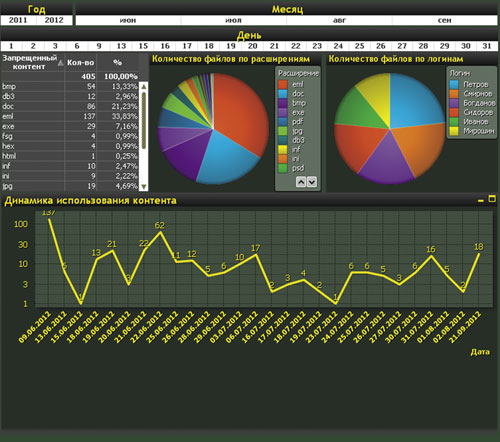This screenshot has width=500, height=442.
Task: Click the db3 teal legend swatch
Action: [283, 140]
